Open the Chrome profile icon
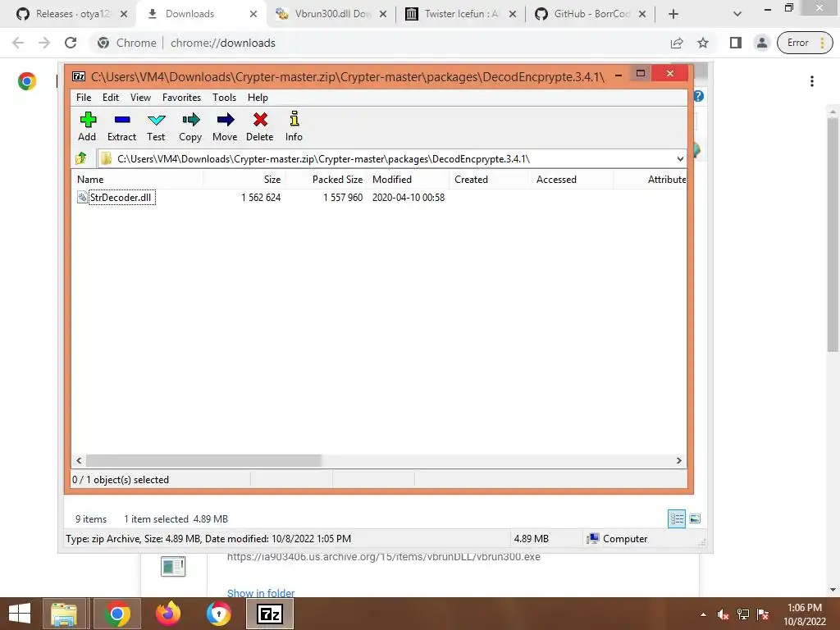The image size is (840, 630). [762, 43]
